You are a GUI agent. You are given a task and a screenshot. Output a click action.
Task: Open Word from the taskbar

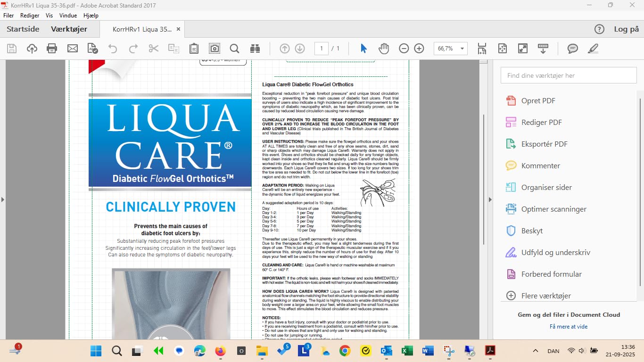[428, 351]
